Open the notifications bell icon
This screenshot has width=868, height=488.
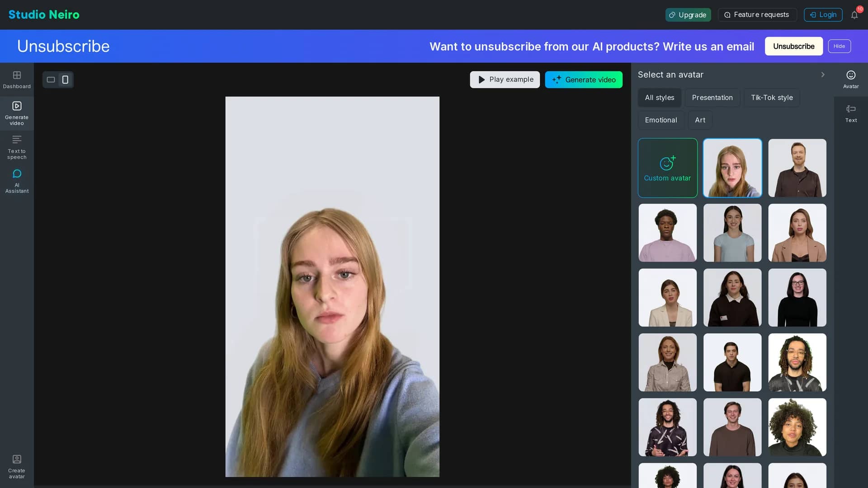(x=854, y=15)
